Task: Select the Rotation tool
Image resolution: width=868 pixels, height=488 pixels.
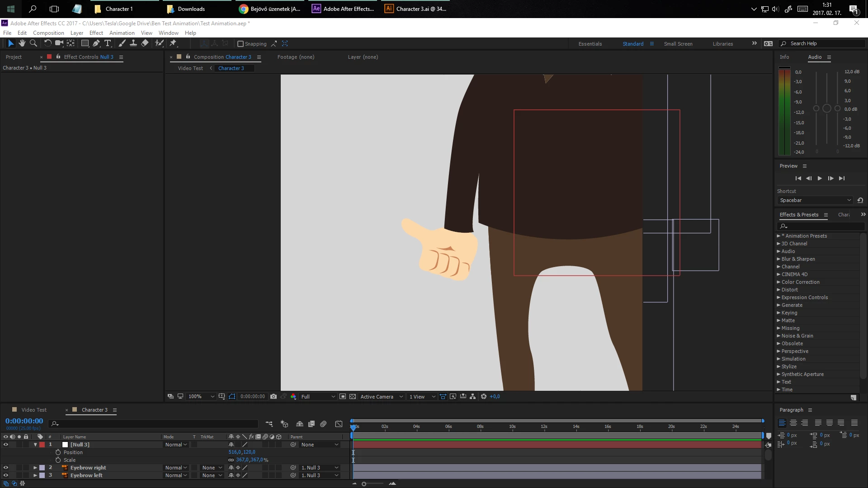Action: (x=47, y=43)
